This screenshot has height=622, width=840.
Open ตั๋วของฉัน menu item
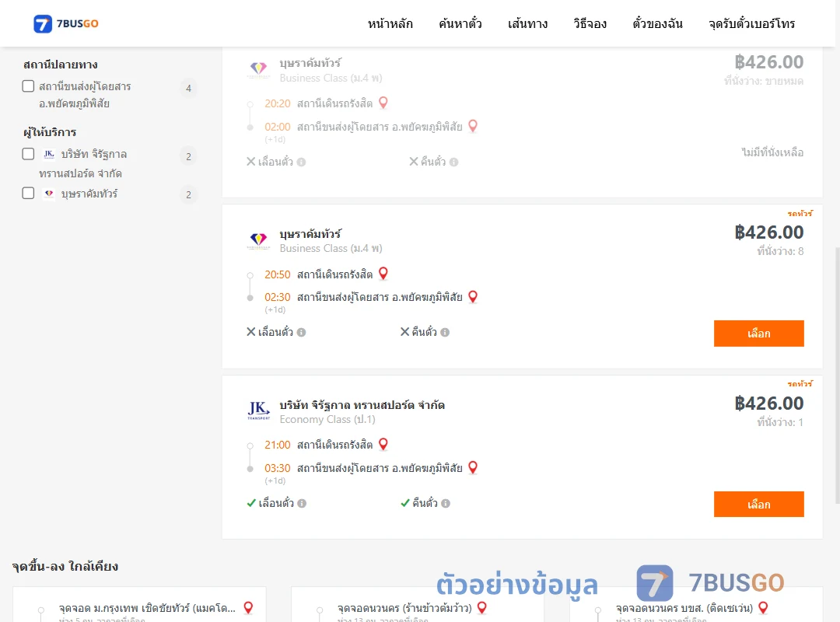[x=657, y=23]
